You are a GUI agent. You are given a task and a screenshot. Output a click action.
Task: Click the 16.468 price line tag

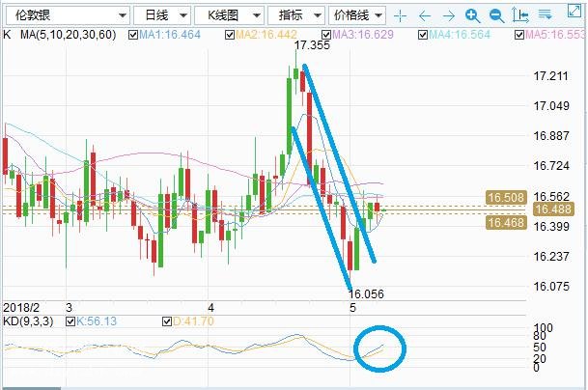tap(506, 223)
